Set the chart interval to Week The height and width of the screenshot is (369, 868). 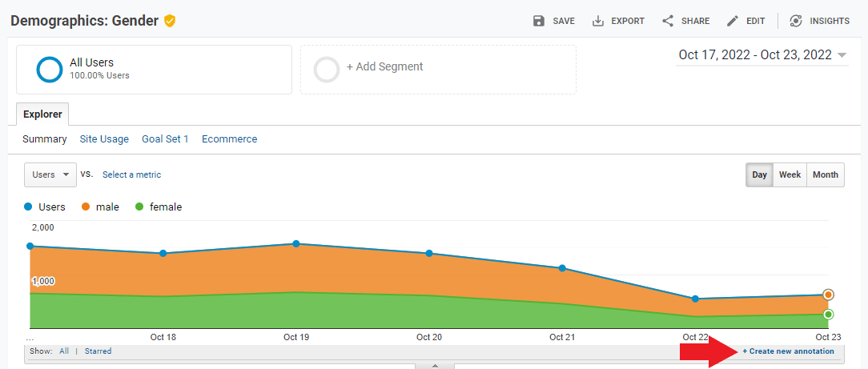(790, 174)
